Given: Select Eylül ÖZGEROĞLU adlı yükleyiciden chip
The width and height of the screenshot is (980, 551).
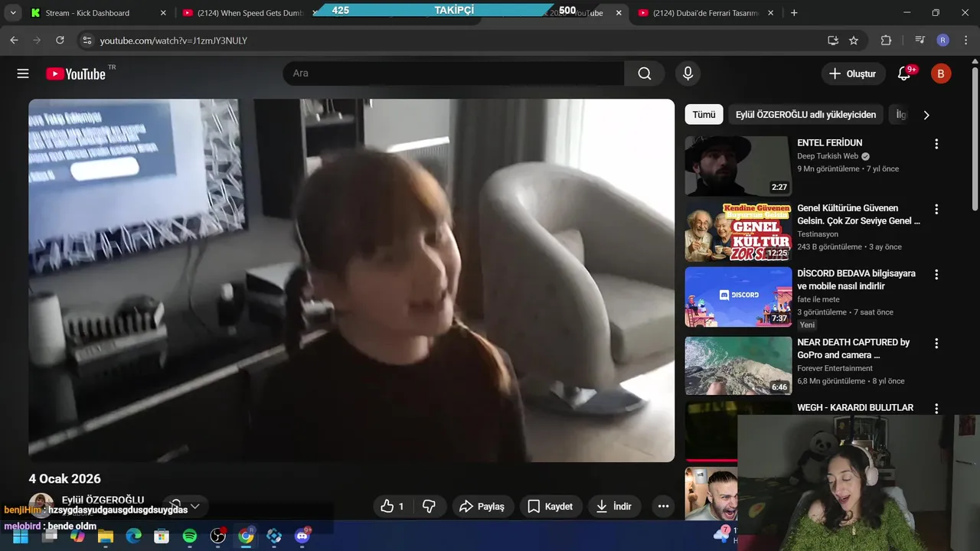Looking at the screenshot, I should 805,115.
